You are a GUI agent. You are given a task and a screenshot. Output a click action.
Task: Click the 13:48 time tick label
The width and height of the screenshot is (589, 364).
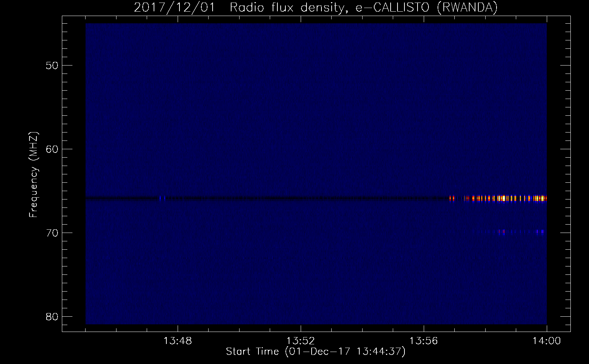(178, 341)
